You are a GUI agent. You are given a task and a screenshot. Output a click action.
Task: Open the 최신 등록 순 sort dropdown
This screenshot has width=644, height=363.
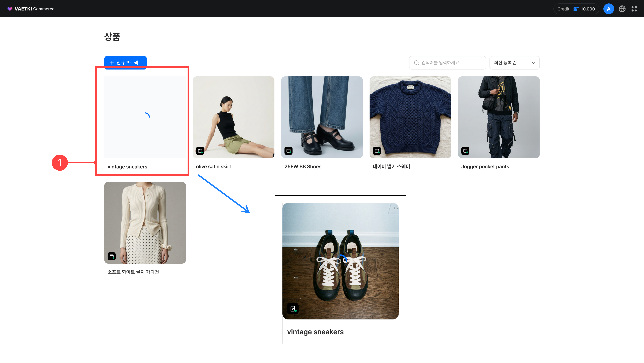[515, 63]
